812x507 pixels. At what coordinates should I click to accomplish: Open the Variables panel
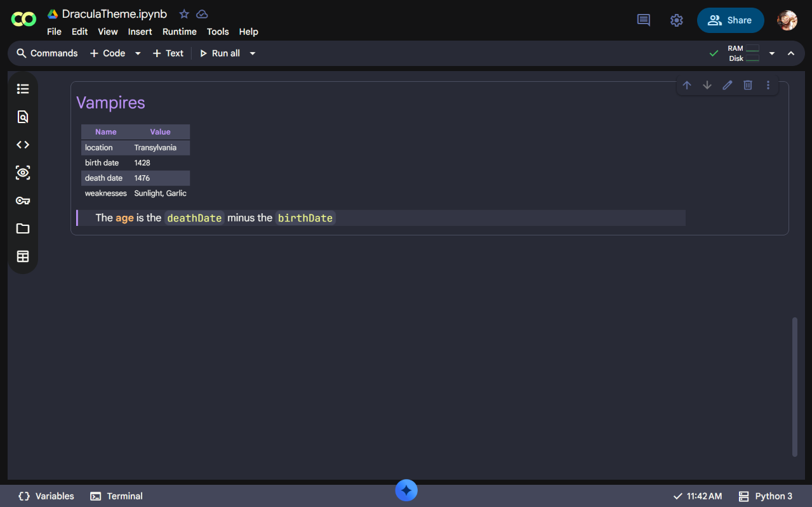(x=46, y=496)
